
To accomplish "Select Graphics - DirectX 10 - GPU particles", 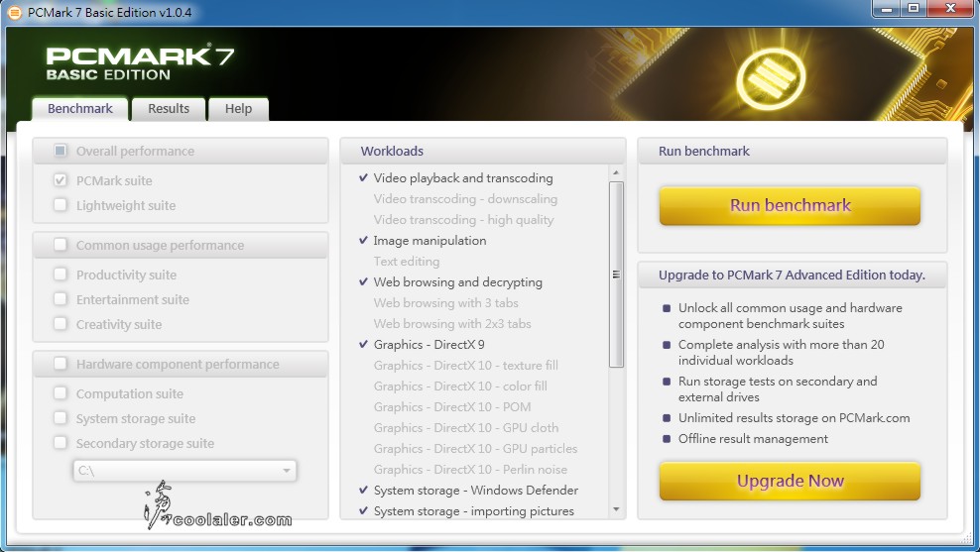I will pyautogui.click(x=476, y=448).
